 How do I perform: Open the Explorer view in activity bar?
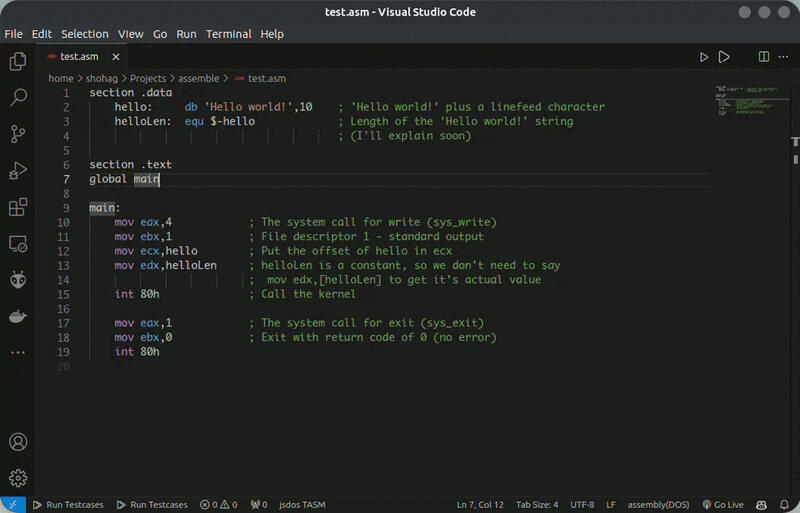click(17, 62)
